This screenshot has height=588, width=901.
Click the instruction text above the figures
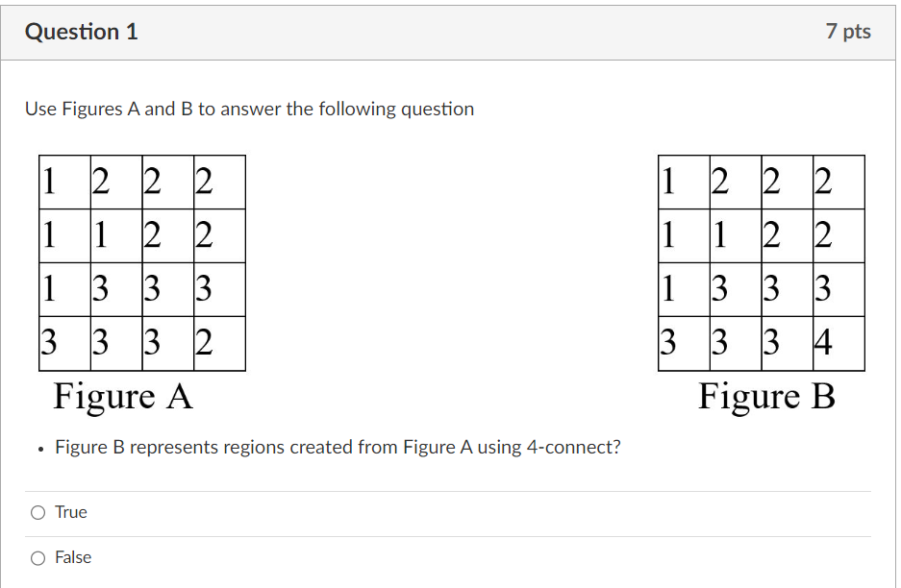pos(247,109)
